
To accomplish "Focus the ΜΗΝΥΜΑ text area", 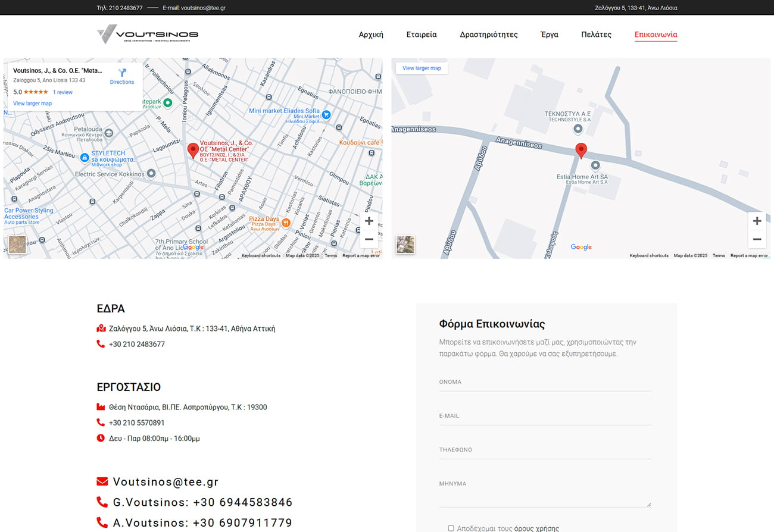I will [x=545, y=491].
